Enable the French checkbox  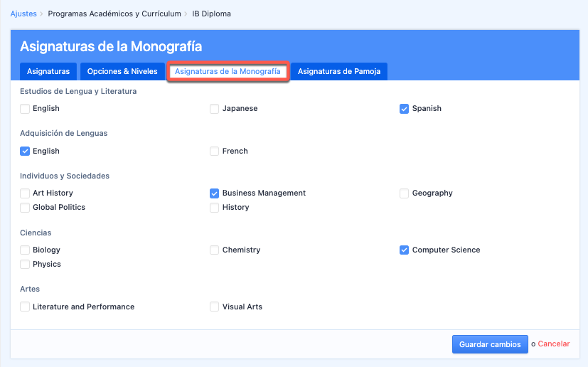click(215, 151)
